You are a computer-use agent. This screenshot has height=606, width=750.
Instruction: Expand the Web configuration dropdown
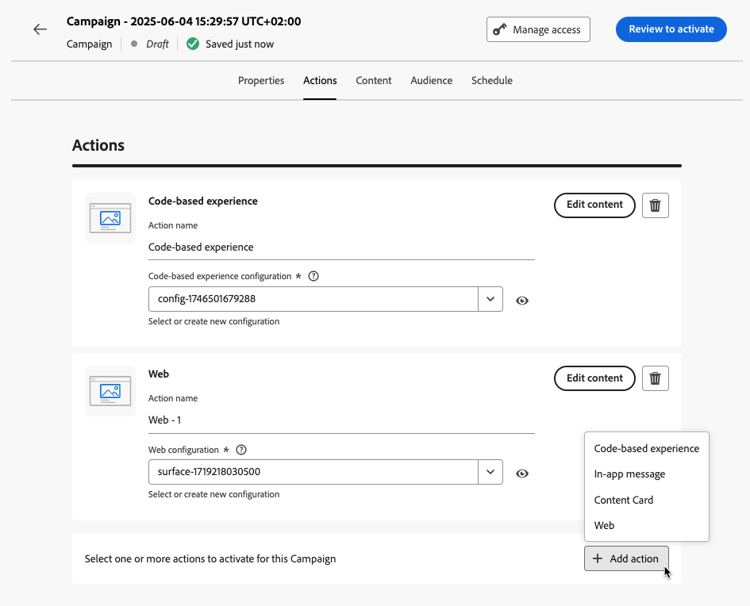click(490, 472)
